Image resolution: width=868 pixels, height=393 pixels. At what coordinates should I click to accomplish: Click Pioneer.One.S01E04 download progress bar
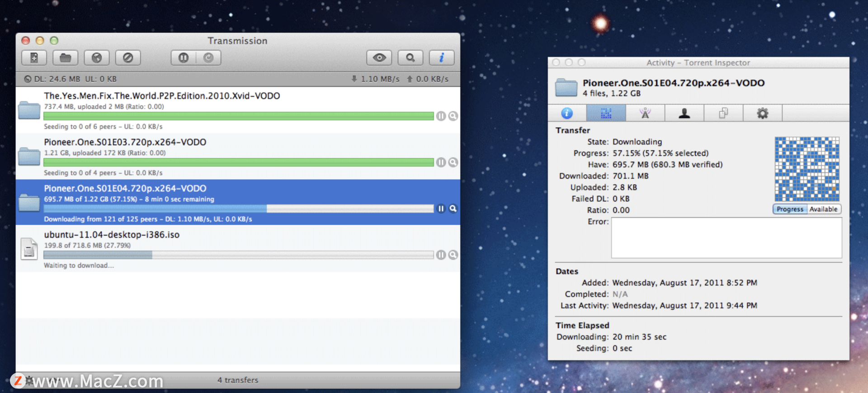239,208
